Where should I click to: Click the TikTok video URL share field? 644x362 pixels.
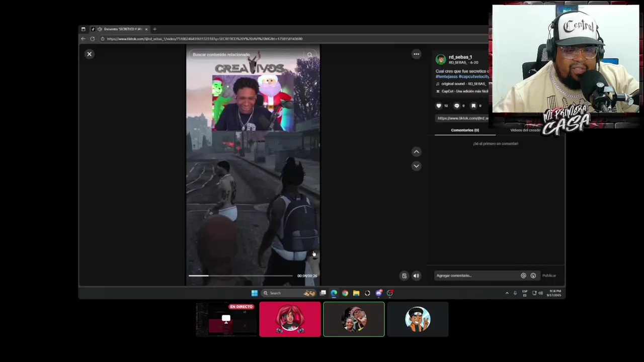pos(462,118)
